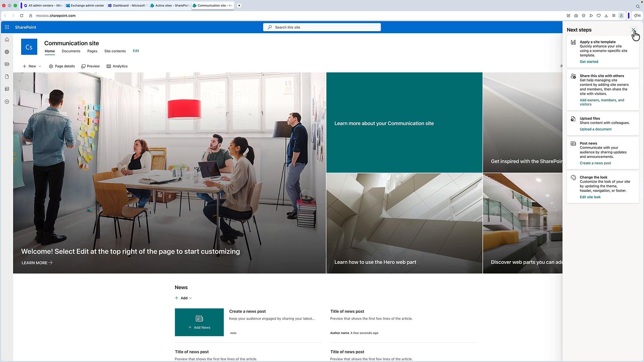Click Edit site look link

pyautogui.click(x=590, y=197)
